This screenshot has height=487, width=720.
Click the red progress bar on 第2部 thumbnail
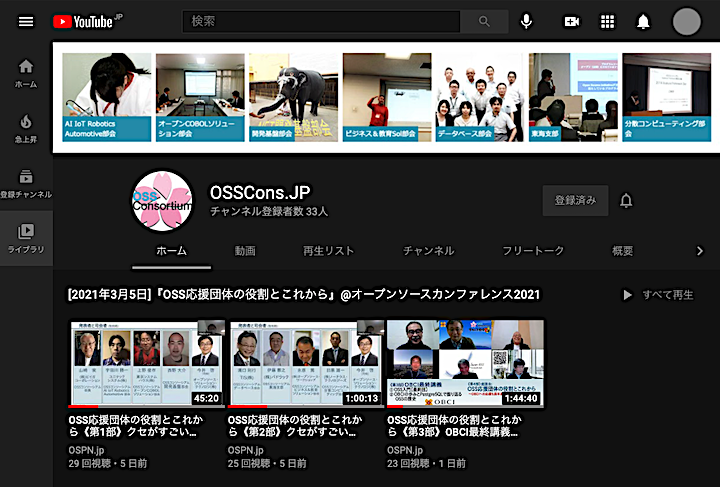[x=248, y=406]
